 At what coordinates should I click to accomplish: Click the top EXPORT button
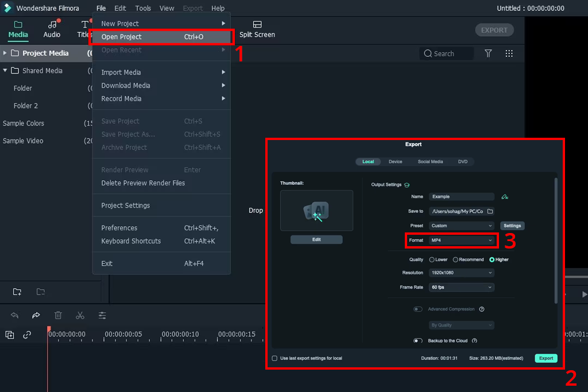(x=494, y=30)
